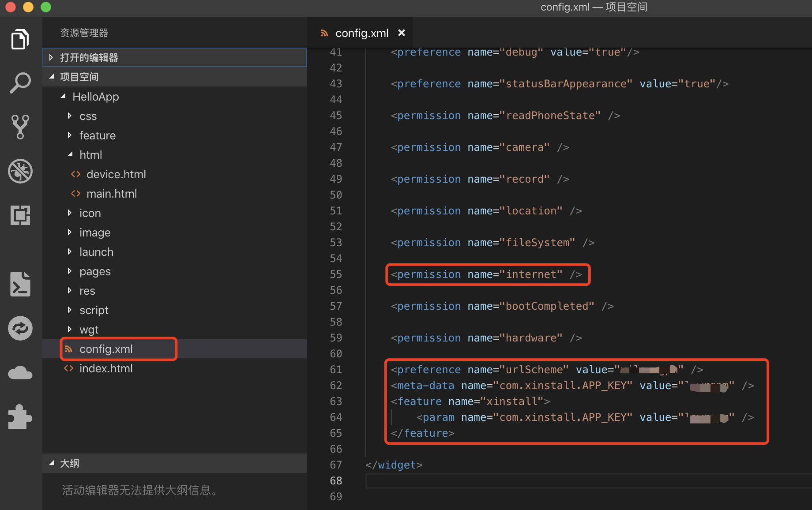812x510 pixels.
Task: Click the sync/refresh icon in sidebar
Action: click(20, 328)
